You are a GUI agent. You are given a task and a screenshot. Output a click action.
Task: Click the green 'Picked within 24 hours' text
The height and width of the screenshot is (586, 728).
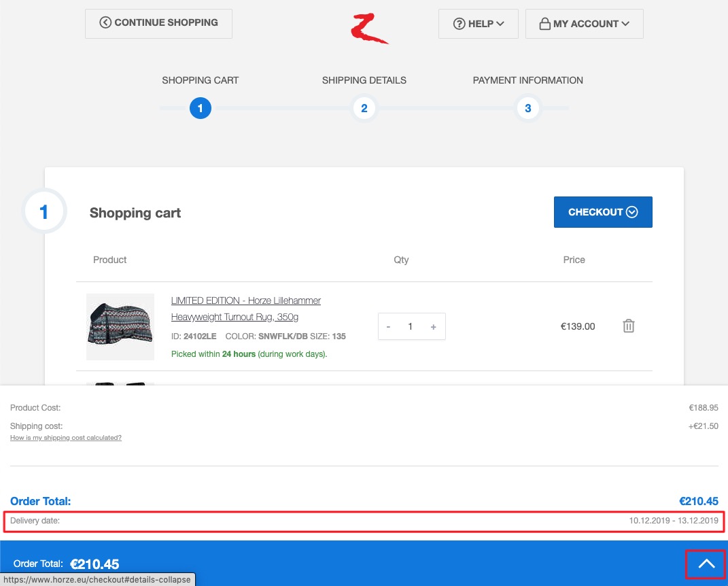pos(249,354)
